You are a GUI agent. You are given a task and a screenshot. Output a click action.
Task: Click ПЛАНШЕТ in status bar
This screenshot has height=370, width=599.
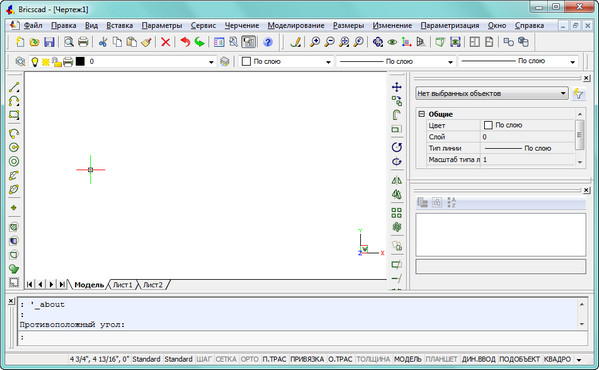(x=441, y=359)
